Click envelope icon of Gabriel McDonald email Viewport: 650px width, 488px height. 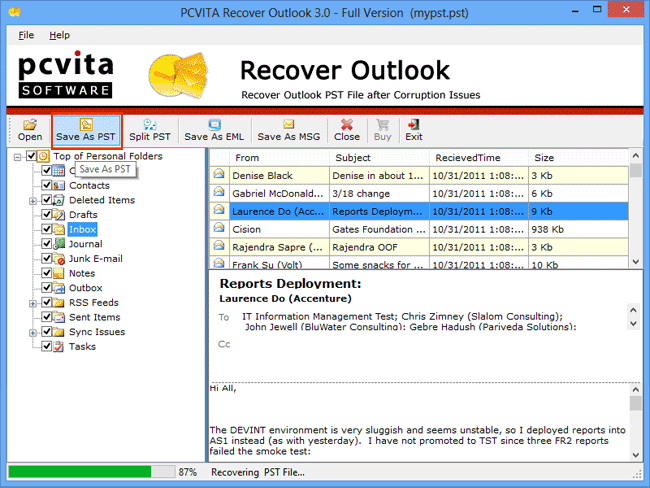click(219, 192)
